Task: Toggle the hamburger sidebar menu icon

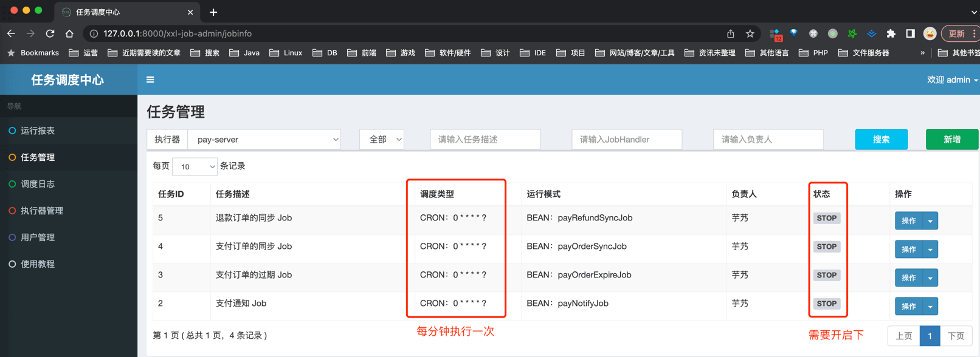Action: click(150, 80)
